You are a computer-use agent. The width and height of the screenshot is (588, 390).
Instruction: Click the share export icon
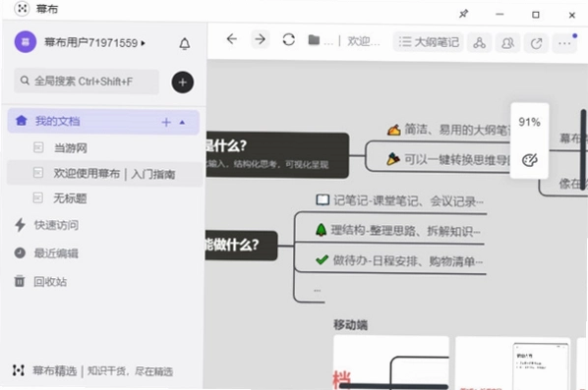point(536,43)
